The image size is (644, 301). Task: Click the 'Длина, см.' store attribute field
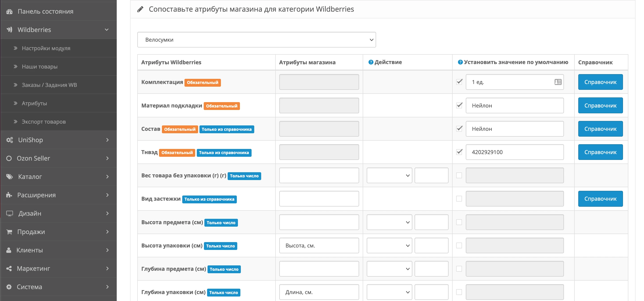coord(319,292)
